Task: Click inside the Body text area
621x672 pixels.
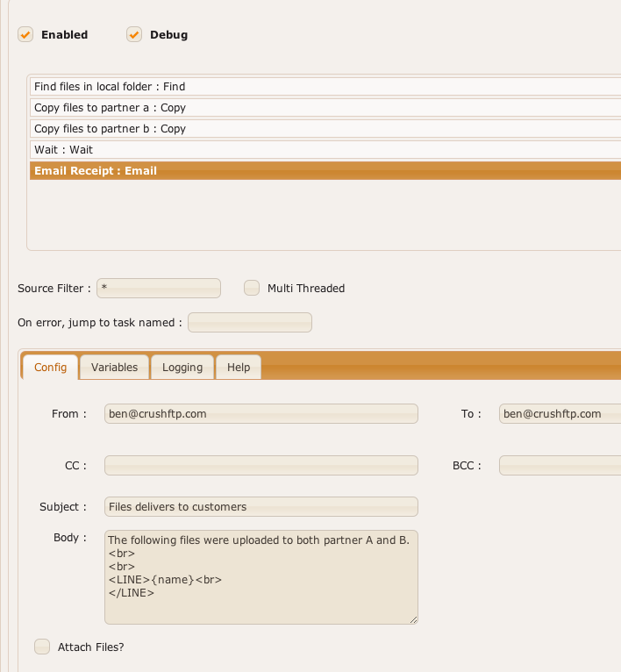Action: click(x=261, y=577)
